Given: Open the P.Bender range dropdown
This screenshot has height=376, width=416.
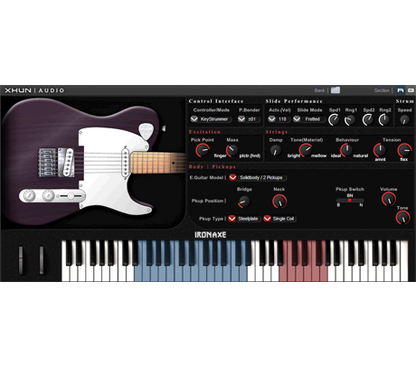Looking at the screenshot, I should [249, 119].
